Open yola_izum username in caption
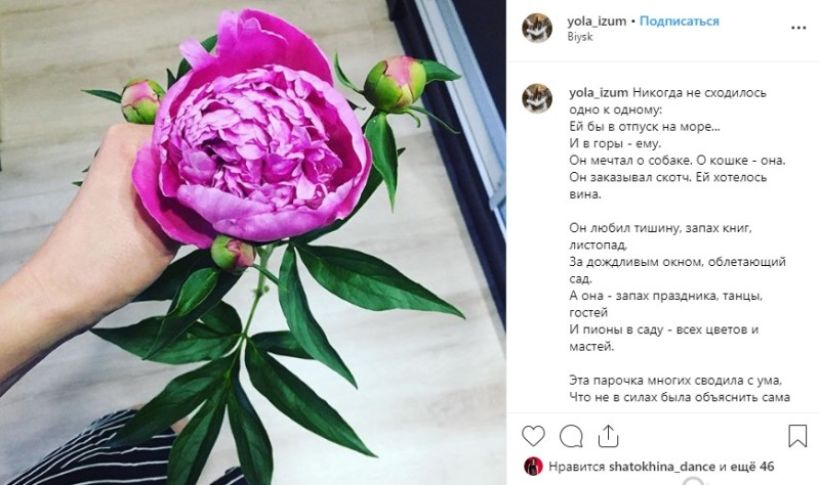This screenshot has width=820, height=485. [599, 93]
